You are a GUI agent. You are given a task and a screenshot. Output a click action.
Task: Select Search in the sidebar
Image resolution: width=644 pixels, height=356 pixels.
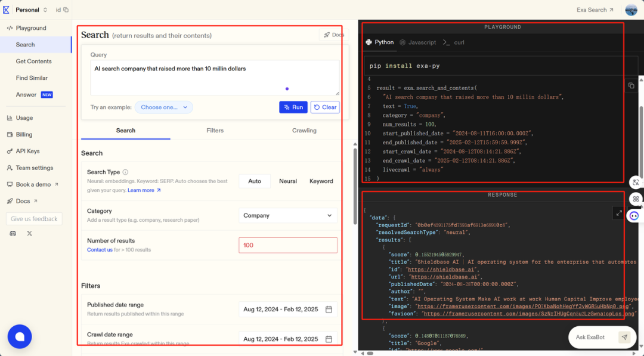[36, 44]
